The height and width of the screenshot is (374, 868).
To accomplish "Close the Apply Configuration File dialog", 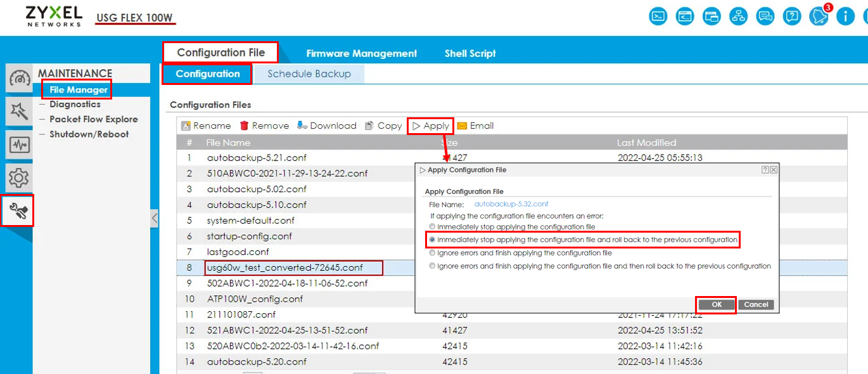I will [774, 170].
